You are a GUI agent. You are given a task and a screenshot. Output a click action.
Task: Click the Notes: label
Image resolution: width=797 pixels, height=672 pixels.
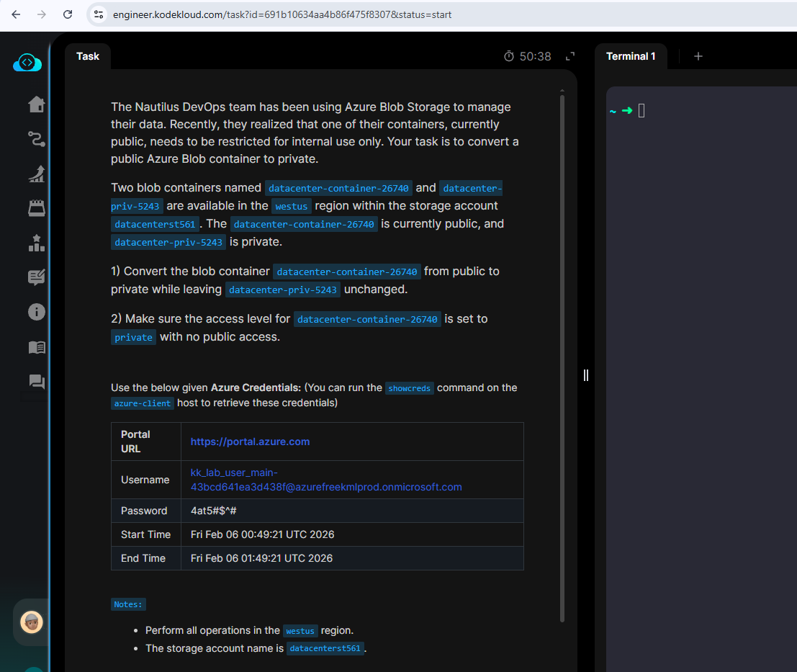point(128,604)
